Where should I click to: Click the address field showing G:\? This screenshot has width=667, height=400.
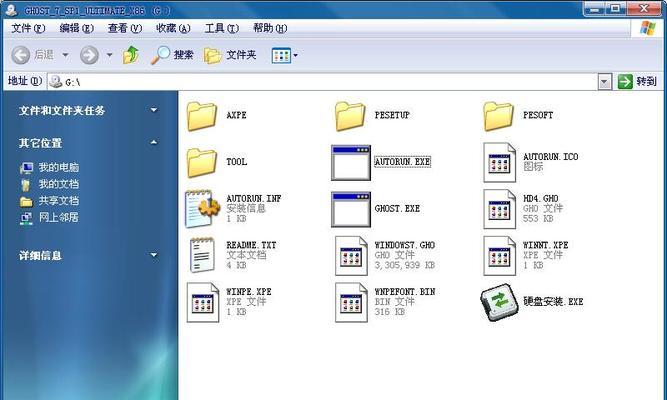click(322, 82)
